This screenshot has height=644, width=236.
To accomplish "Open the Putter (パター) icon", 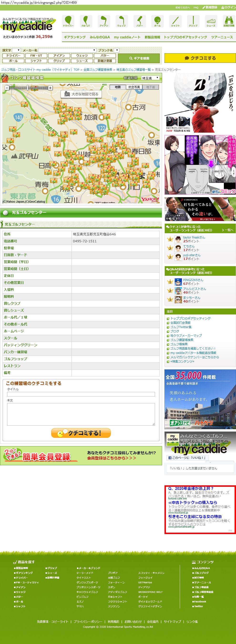I will pyautogui.click(x=139, y=21).
